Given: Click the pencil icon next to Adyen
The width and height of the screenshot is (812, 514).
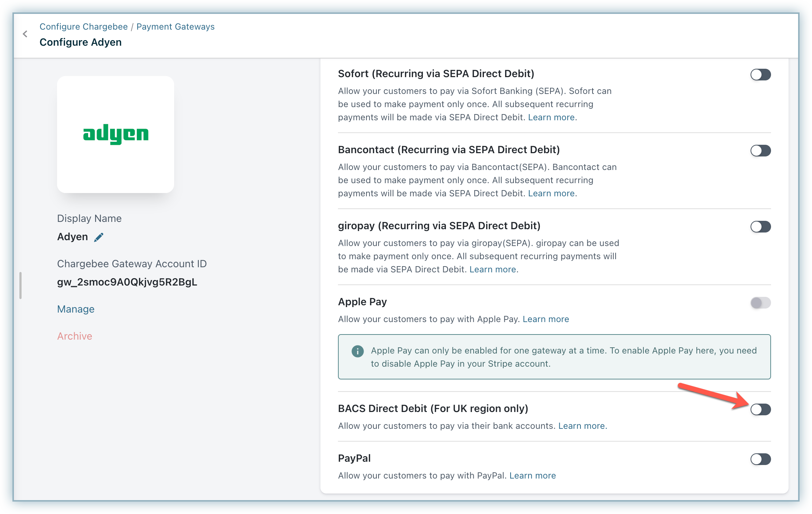Looking at the screenshot, I should [99, 237].
